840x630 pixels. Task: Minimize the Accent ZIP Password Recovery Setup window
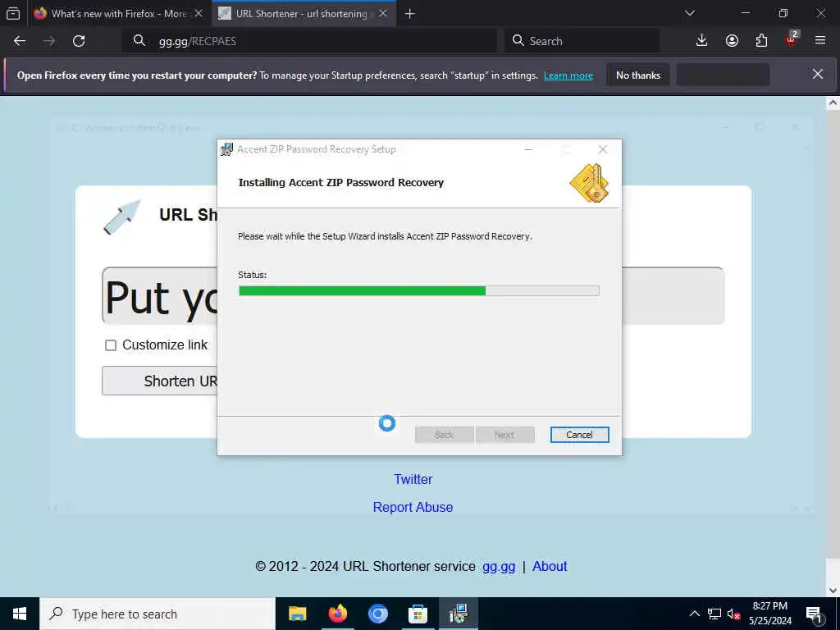click(528, 149)
